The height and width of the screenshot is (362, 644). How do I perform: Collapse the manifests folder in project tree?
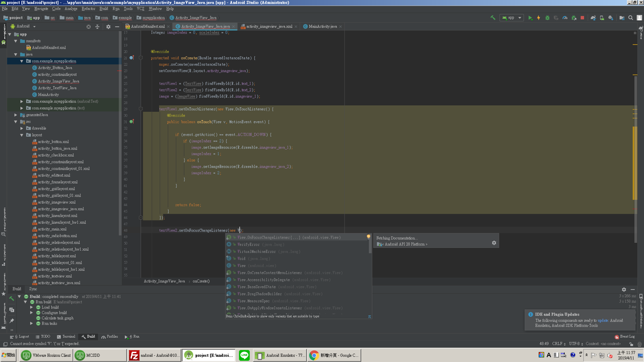(16, 41)
